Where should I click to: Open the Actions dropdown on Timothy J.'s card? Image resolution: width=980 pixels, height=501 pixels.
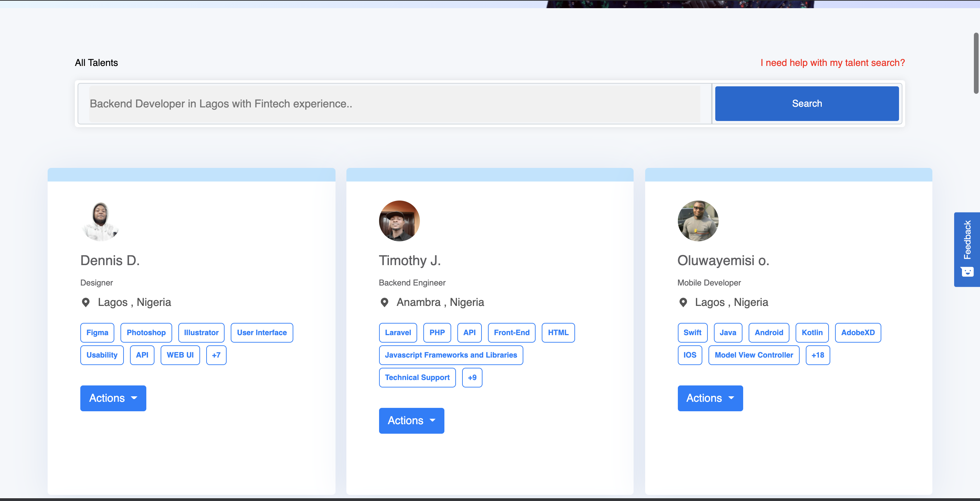pos(411,420)
